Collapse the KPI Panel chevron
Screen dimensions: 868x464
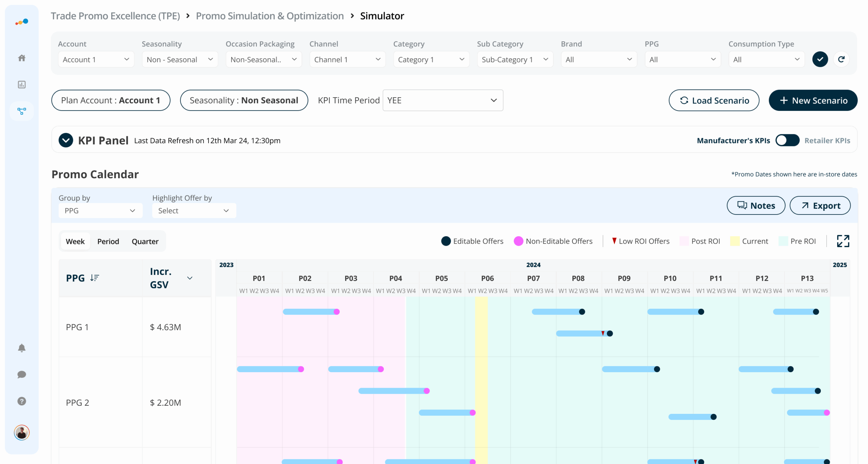point(66,140)
